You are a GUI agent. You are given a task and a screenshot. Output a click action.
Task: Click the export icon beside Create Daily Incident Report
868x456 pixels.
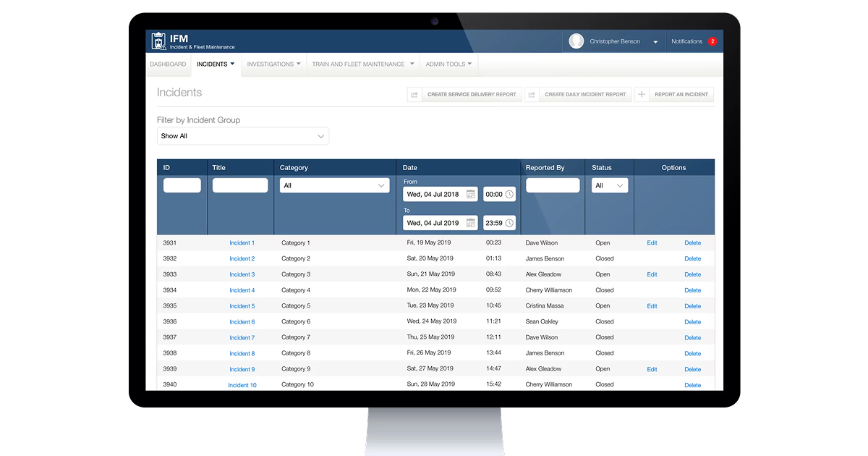point(532,94)
